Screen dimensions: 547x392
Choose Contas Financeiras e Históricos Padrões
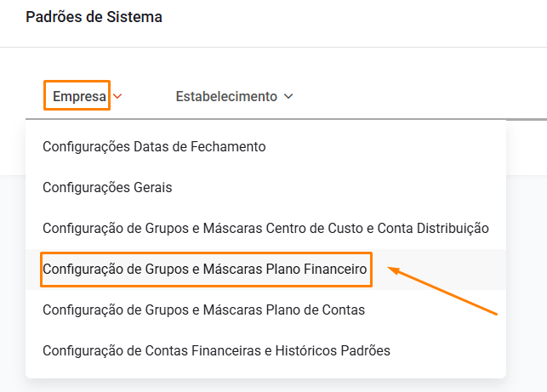pos(216,350)
